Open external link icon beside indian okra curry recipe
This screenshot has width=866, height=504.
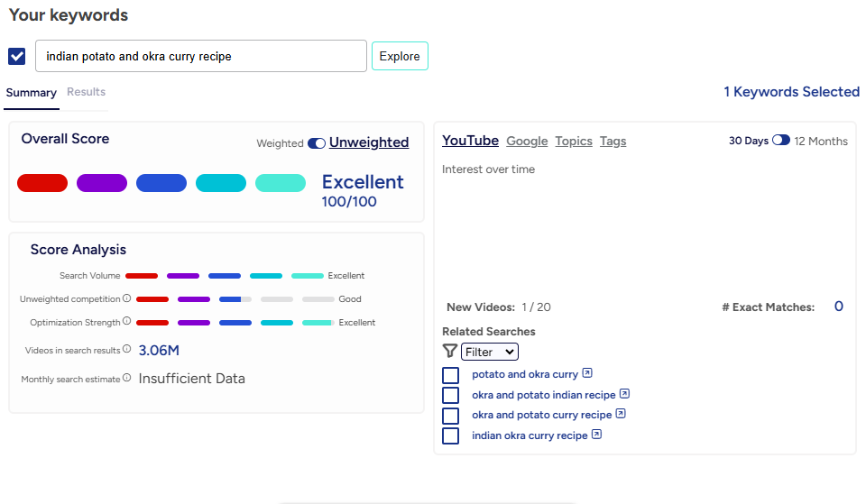click(596, 435)
